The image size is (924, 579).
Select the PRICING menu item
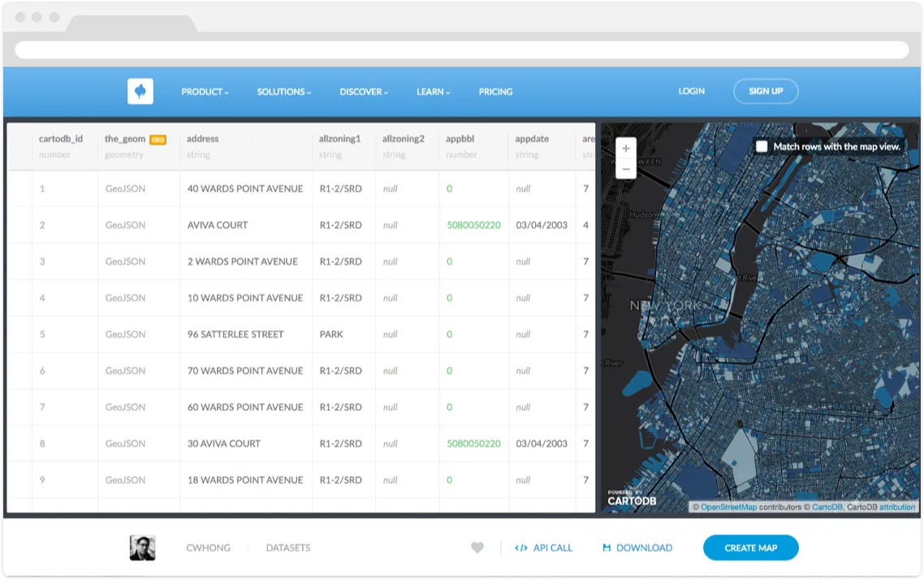tap(495, 91)
